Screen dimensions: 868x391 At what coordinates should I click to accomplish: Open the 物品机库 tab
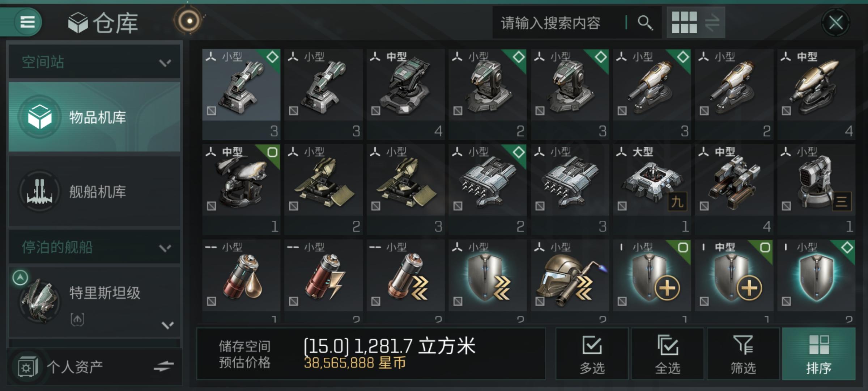(x=94, y=117)
